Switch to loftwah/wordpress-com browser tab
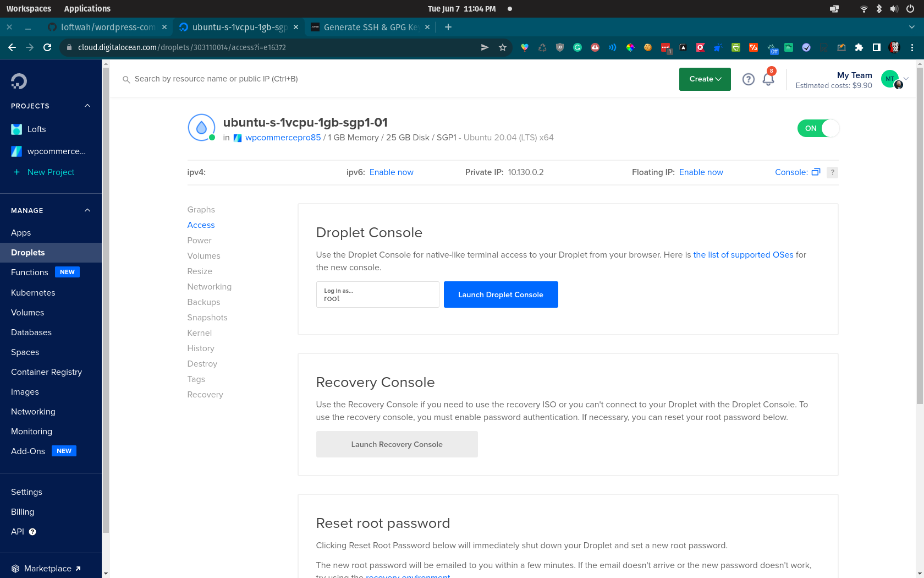Viewport: 924px width, 578px height. click(x=107, y=27)
